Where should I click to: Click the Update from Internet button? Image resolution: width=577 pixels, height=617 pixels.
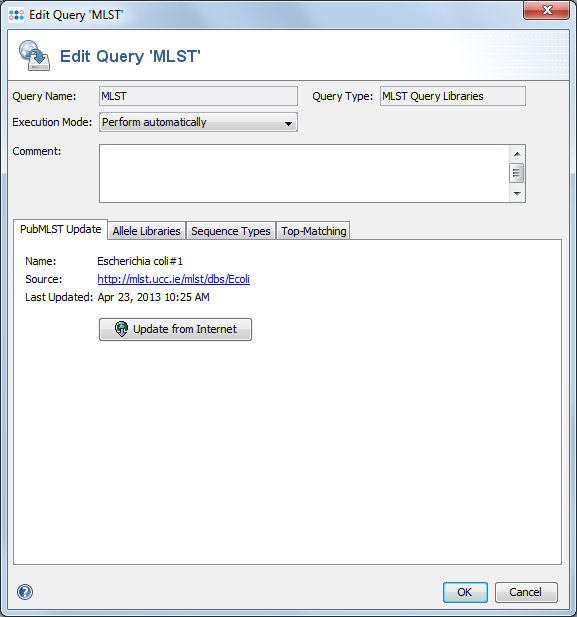[x=175, y=329]
